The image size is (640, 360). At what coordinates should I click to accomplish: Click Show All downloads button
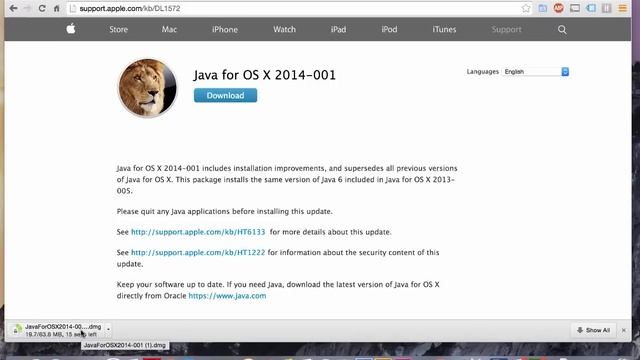point(593,330)
